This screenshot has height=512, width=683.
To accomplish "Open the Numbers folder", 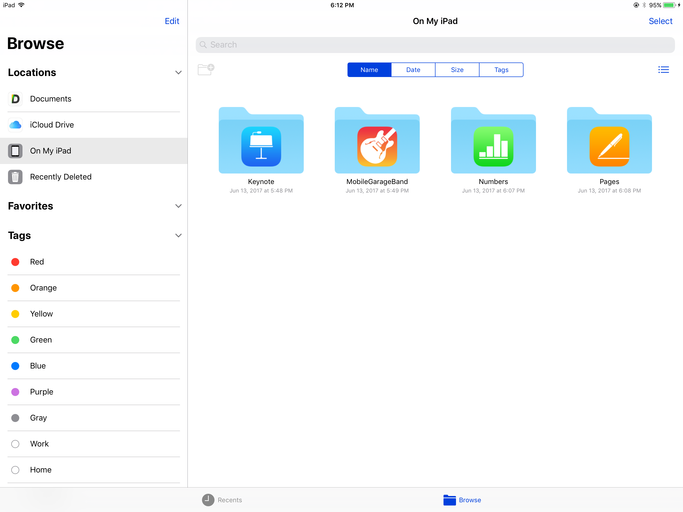I will [493, 140].
